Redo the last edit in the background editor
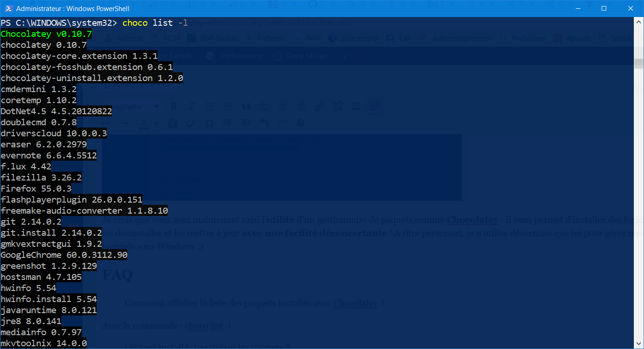 (x=282, y=123)
